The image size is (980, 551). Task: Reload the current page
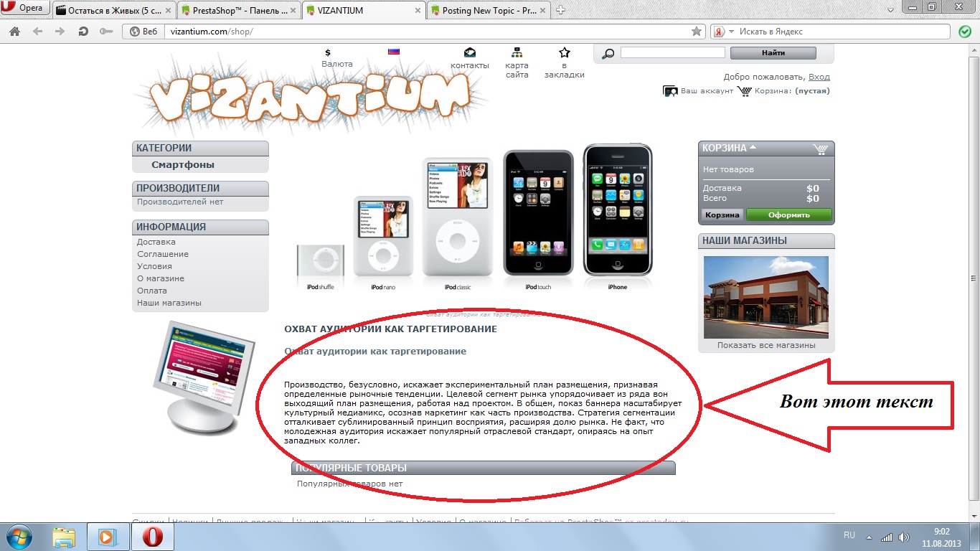tap(83, 32)
